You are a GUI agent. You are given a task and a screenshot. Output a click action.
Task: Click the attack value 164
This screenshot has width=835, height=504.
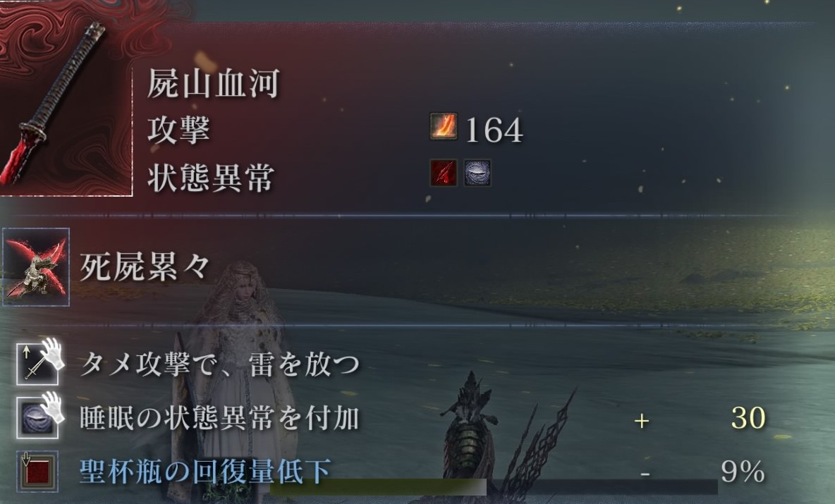pyautogui.click(x=494, y=130)
